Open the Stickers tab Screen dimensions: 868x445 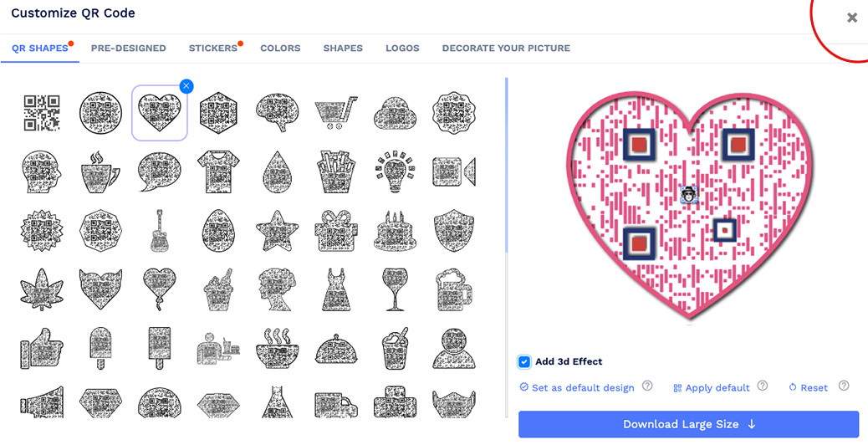[213, 49]
